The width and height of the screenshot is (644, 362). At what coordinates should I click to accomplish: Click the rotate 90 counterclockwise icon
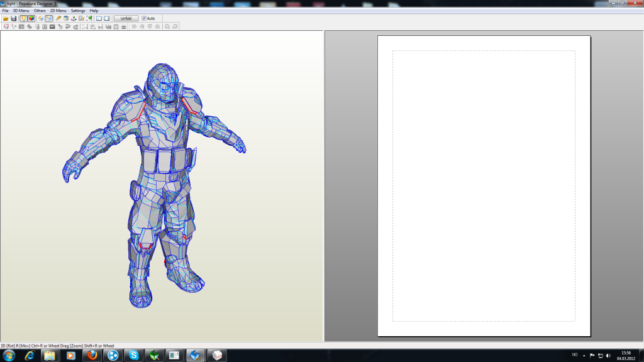[167, 26]
